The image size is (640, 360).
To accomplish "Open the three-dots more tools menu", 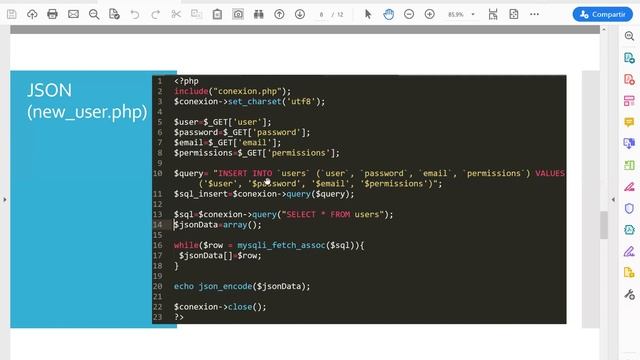I will (x=534, y=14).
